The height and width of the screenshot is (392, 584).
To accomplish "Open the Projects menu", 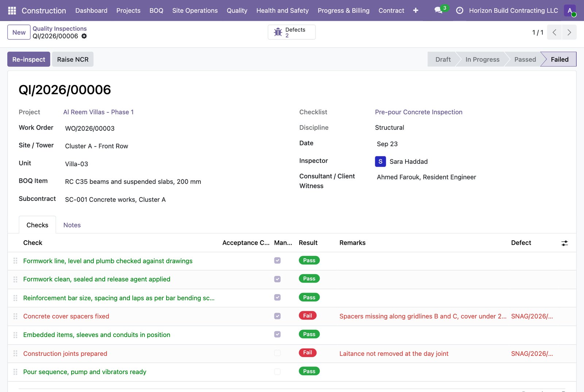I will [x=128, y=11].
